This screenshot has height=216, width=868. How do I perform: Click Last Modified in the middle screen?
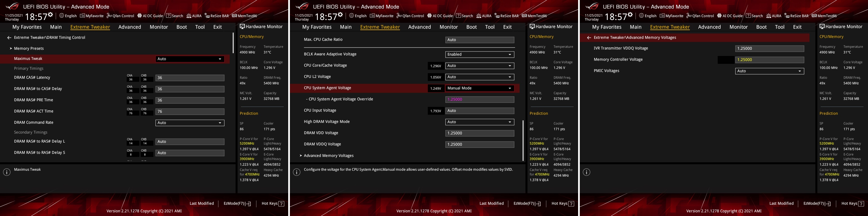pos(491,204)
